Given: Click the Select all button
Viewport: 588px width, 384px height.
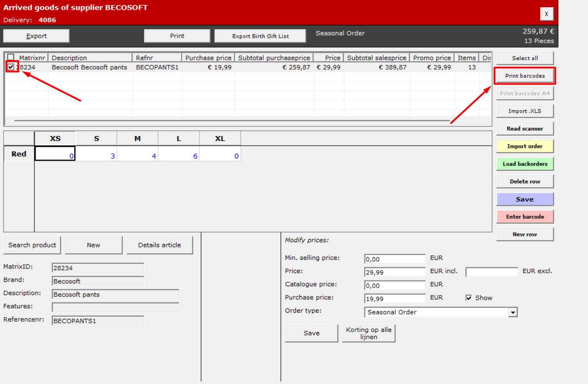Looking at the screenshot, I should point(525,58).
